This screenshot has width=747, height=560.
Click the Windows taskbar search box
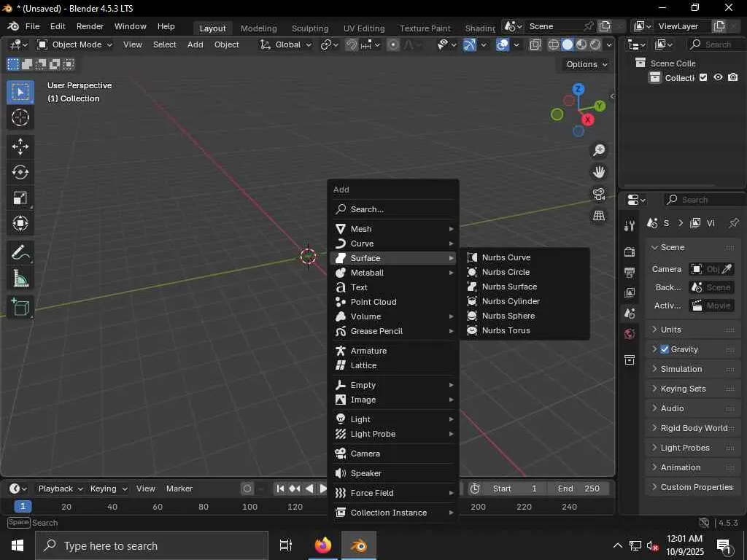click(x=152, y=545)
